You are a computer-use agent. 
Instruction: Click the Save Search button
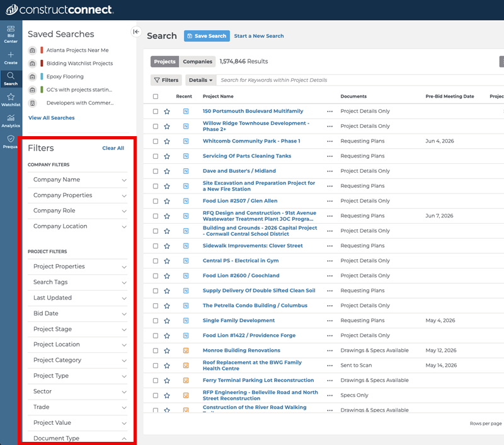tap(207, 36)
